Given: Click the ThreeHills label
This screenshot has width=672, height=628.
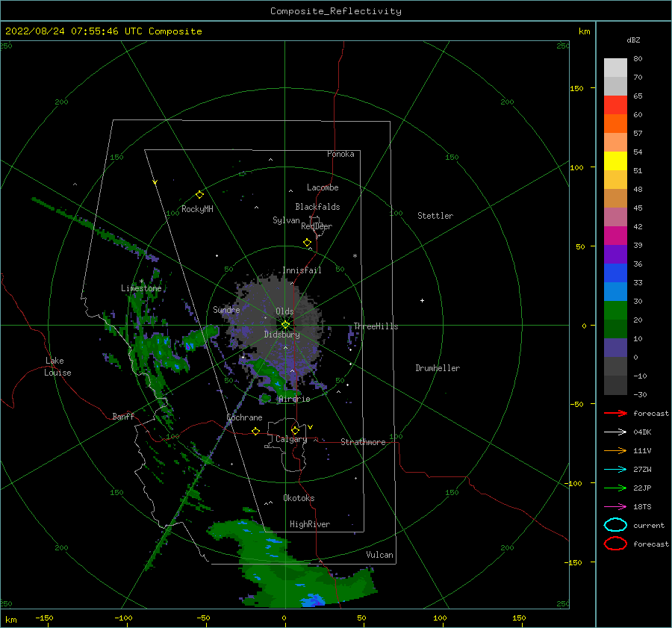Looking at the screenshot, I should coord(376,326).
